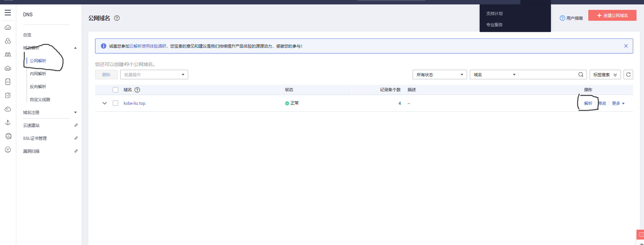Click the three-circles cluster icon in the rail
Viewport: 644px width, 245px height.
click(8, 41)
